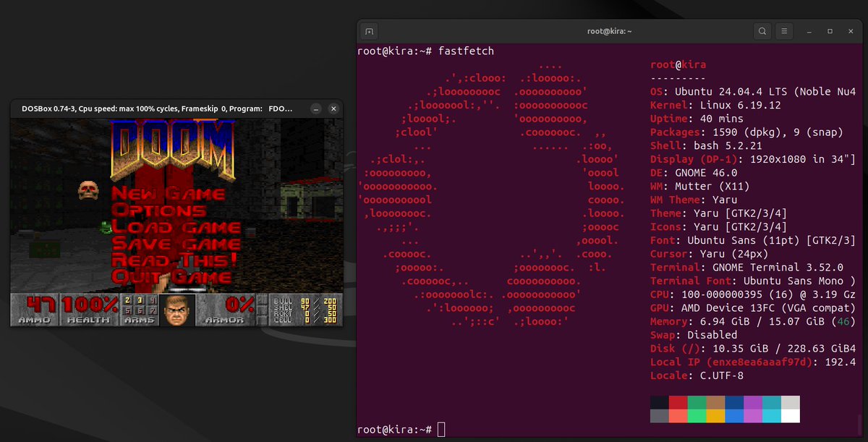Choose Save Game in Doom menu
This screenshot has height=442, width=868.
[176, 244]
